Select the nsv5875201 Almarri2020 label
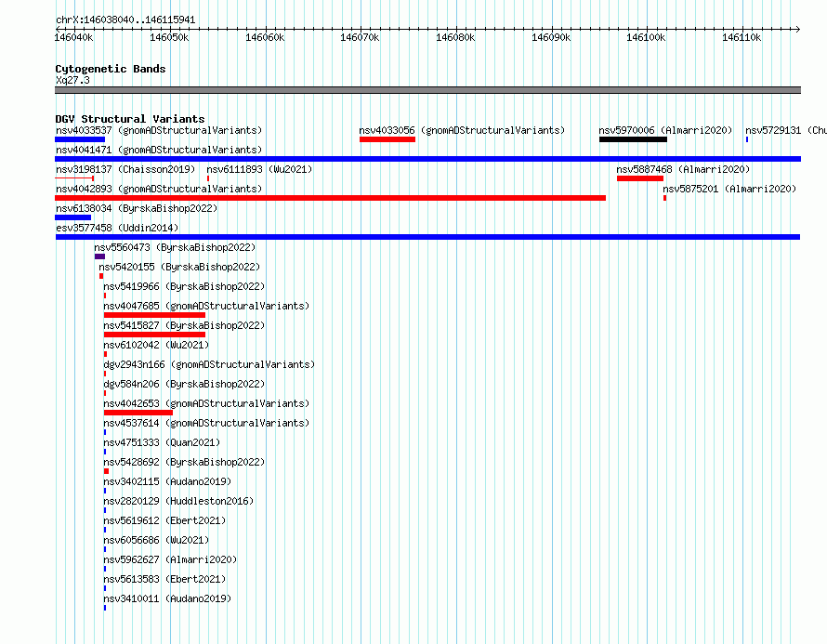827x644 pixels. 729,189
